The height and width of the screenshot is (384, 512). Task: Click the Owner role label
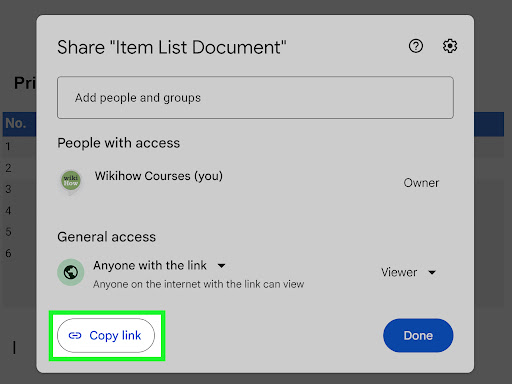(x=421, y=183)
